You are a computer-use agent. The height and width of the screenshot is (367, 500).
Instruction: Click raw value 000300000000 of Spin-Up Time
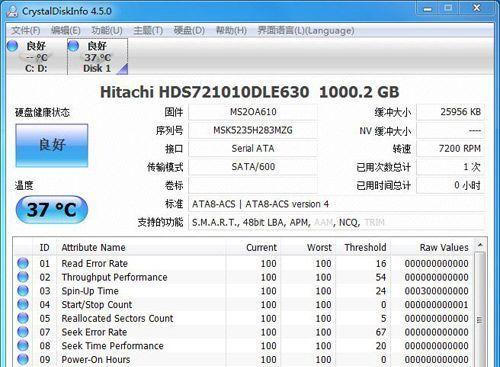(x=436, y=291)
